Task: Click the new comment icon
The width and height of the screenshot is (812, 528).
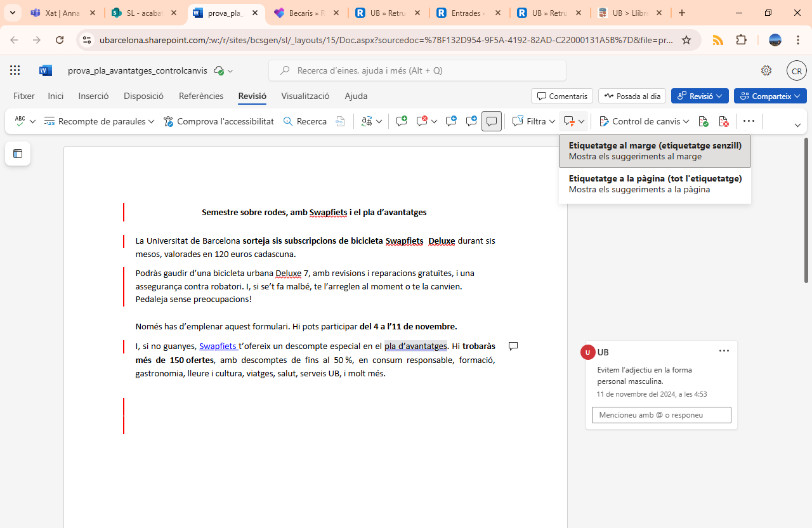Action: pyautogui.click(x=401, y=121)
